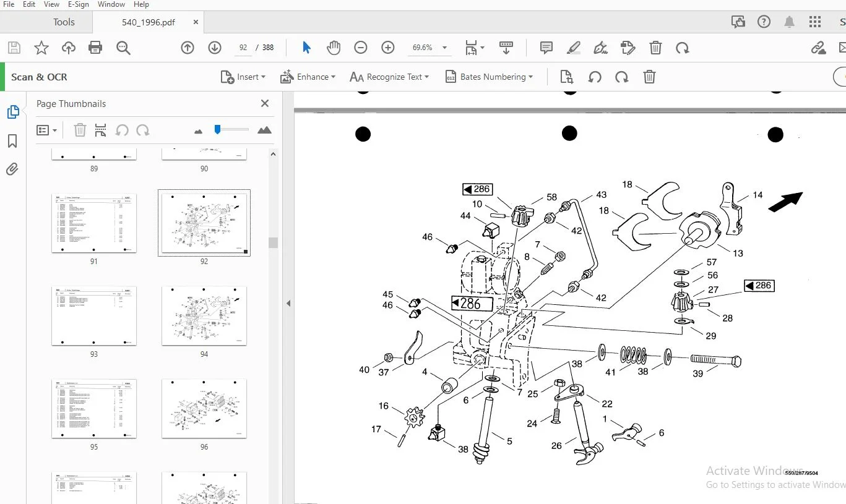The width and height of the screenshot is (846, 504).
Task: Click the thumbnail panel scrollbar handle
Action: [273, 242]
